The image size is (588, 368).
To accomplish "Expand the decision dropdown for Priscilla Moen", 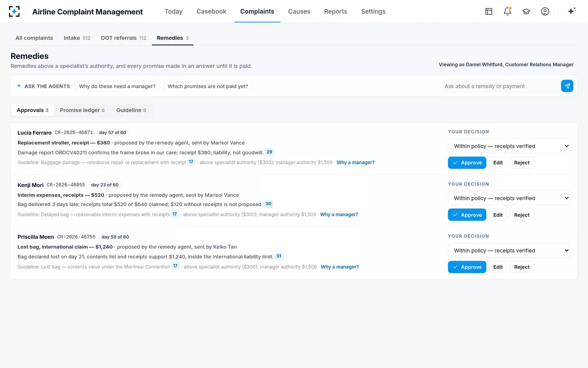I will [509, 251].
